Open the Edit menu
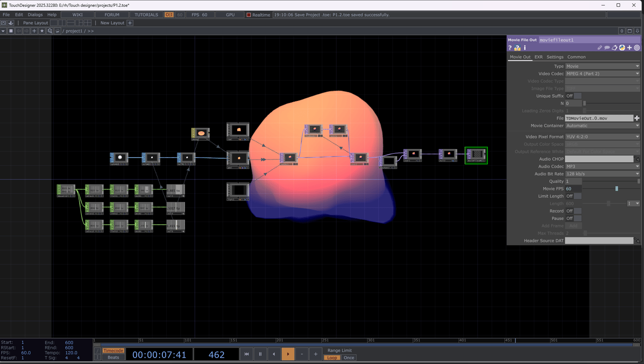Screen dimensions: 644x364 19,15
